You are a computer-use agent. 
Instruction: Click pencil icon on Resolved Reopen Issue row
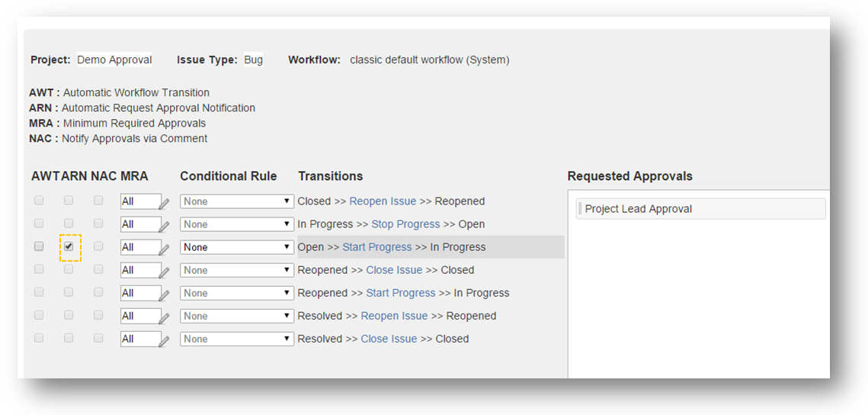click(164, 317)
